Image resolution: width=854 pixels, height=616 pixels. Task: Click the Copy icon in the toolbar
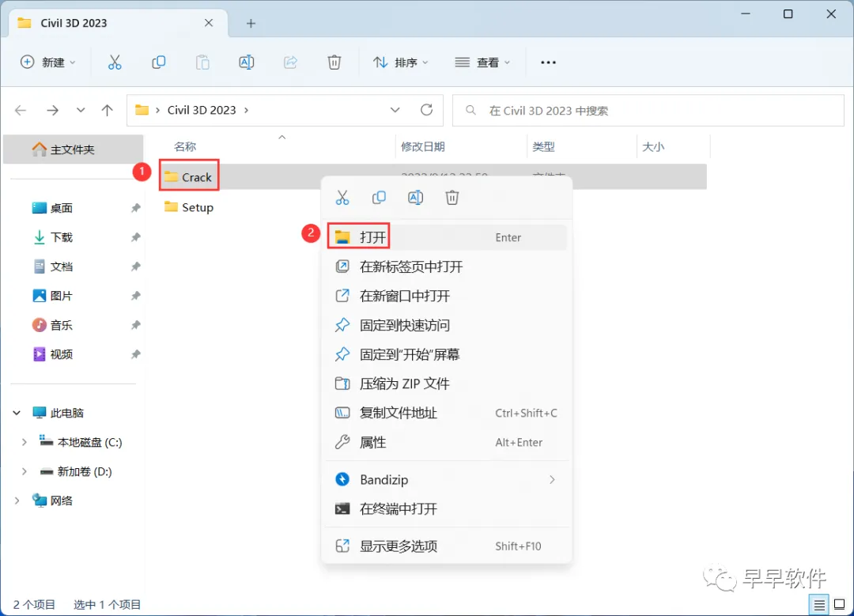pyautogui.click(x=158, y=62)
